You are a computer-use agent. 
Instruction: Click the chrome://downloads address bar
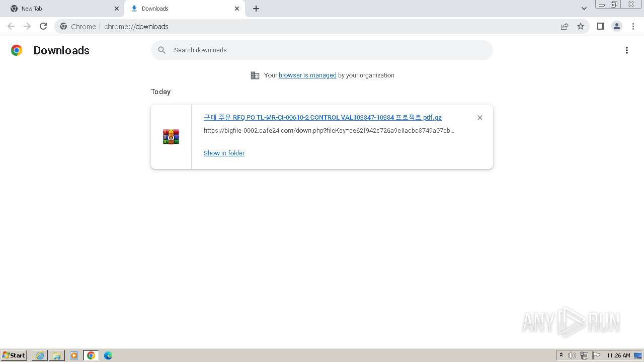tap(322, 27)
